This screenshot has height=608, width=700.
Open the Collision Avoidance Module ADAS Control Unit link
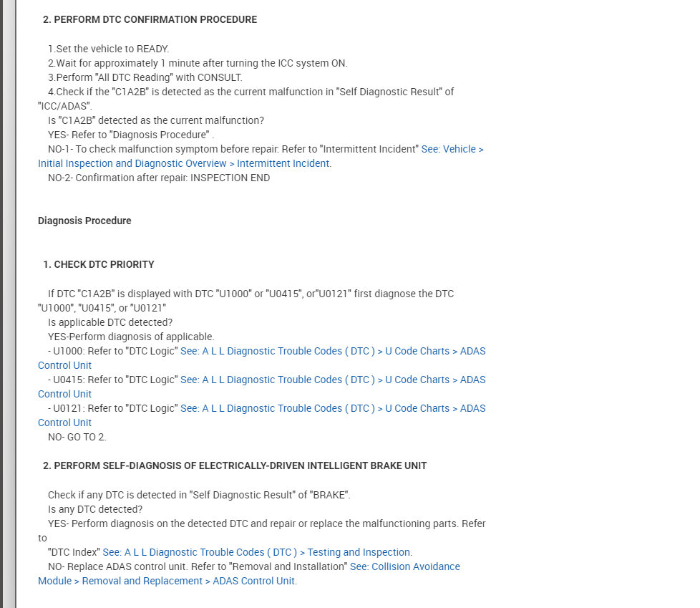415,566
